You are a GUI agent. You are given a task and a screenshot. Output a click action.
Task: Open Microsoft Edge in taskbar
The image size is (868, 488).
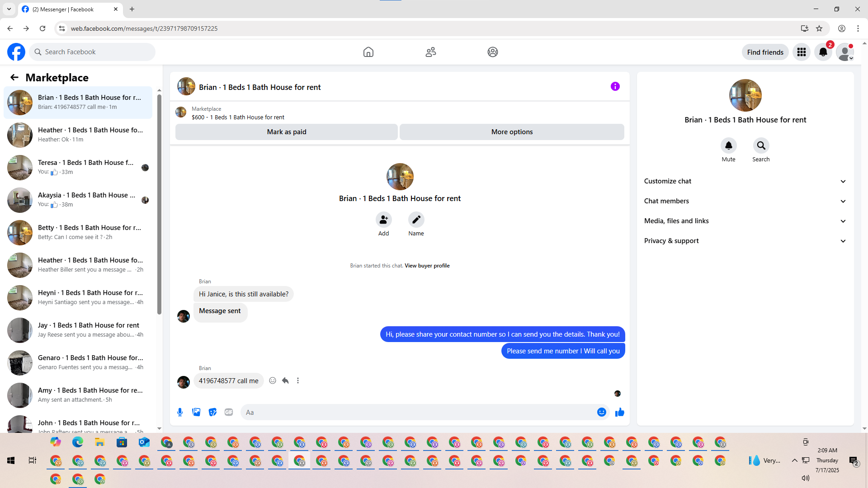[x=78, y=442]
